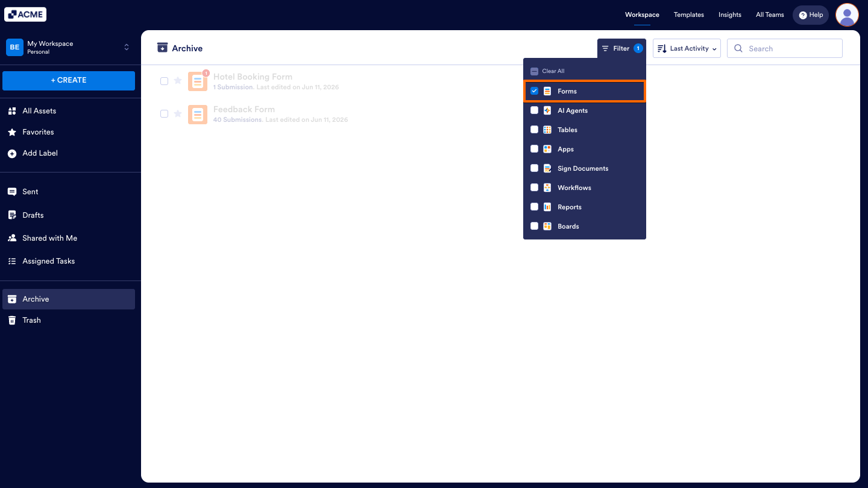Select the Hotel Booking Form checkbox

(164, 81)
